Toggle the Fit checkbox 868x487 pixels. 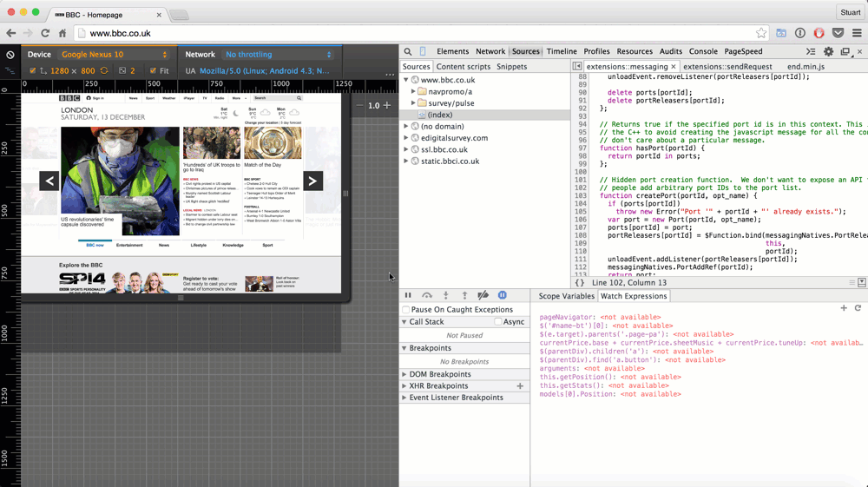[x=153, y=71]
